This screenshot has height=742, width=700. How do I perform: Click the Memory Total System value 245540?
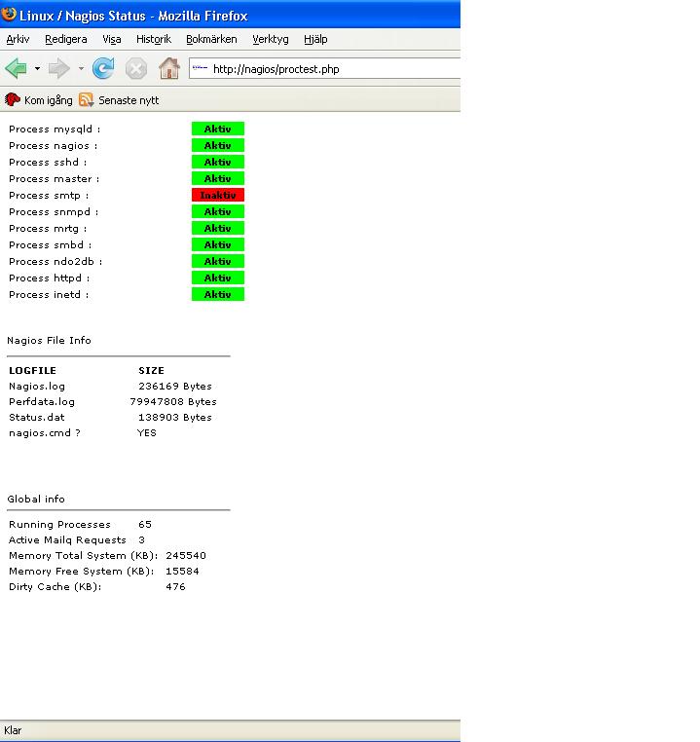click(x=186, y=556)
